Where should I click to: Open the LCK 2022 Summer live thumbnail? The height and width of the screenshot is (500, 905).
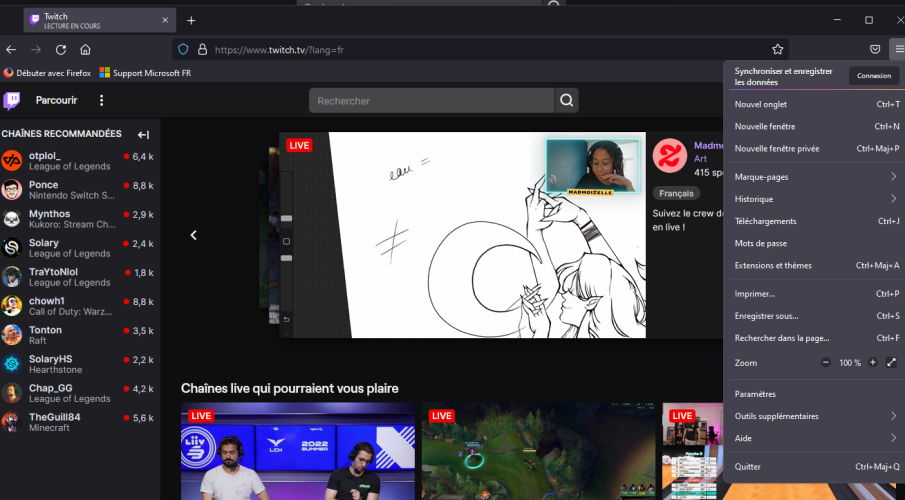298,452
